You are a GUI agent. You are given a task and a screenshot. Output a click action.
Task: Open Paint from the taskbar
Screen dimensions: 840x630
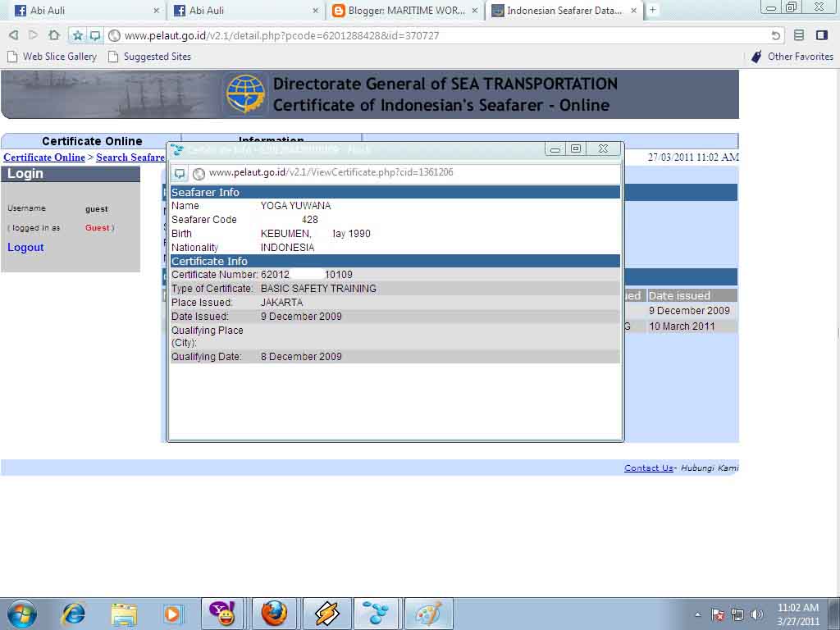coord(428,613)
